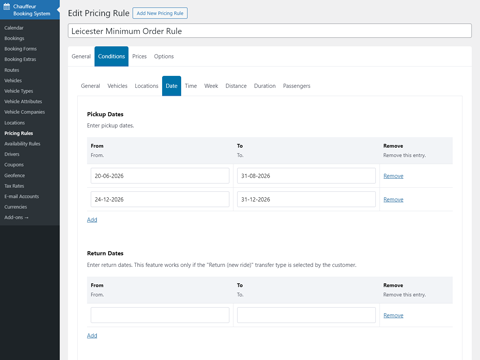Viewport: 480px width, 360px height.
Task: Remove the empty Return Dates entry
Action: pos(393,315)
